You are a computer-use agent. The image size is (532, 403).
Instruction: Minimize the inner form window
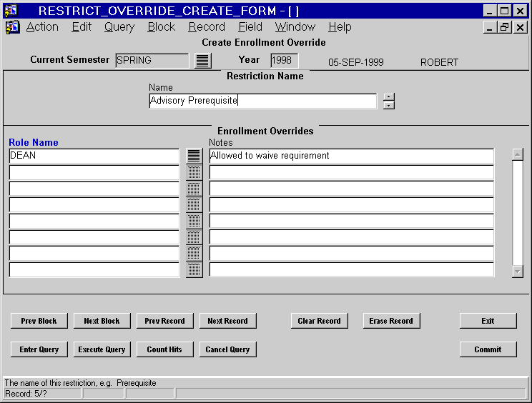489,27
